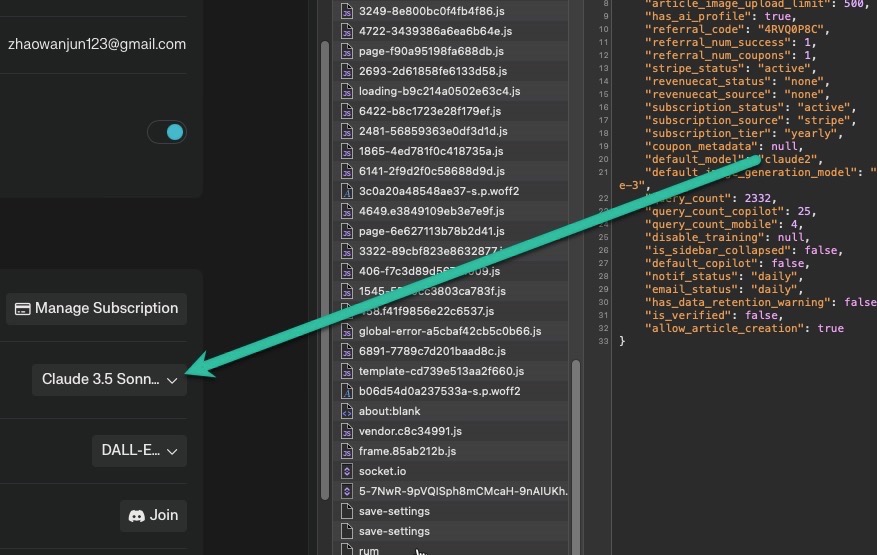
Task: Select the socket.io network request
Action: 382,471
